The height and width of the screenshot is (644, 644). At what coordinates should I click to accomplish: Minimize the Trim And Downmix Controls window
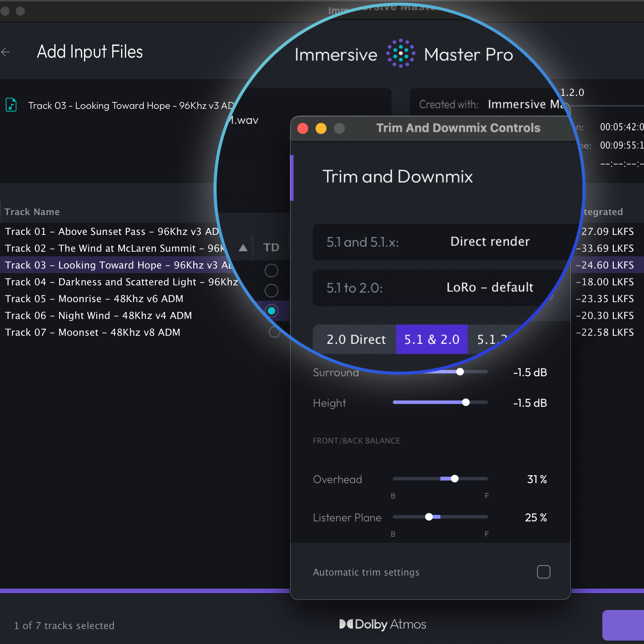click(x=321, y=128)
